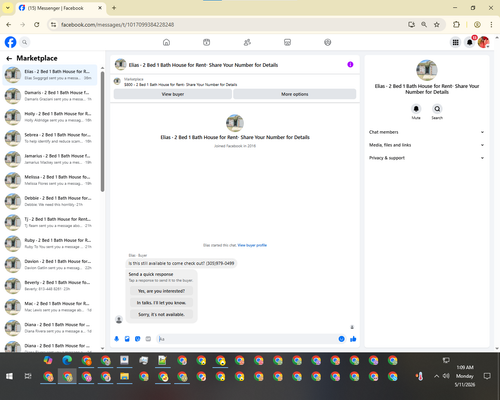Open the Chrome three-dot menu

tap(491, 25)
